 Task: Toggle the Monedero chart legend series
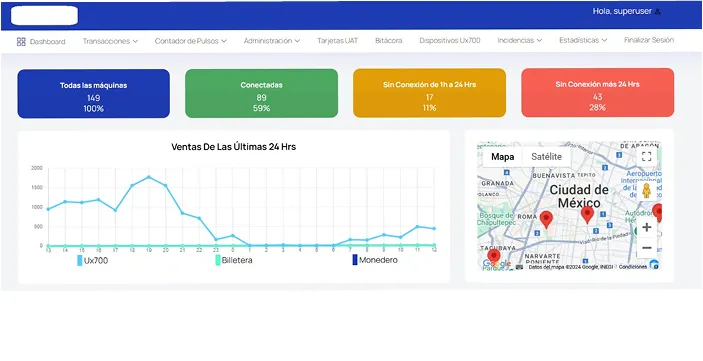coord(375,260)
